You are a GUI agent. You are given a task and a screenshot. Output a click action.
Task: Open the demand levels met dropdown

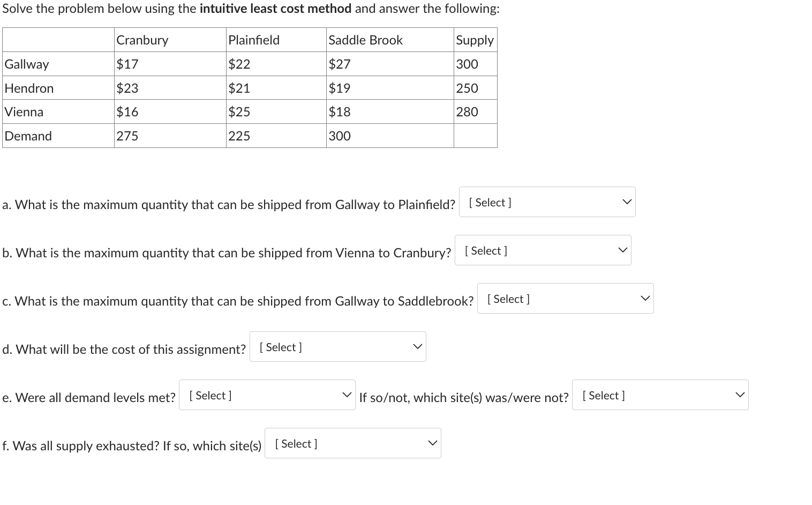(x=266, y=395)
